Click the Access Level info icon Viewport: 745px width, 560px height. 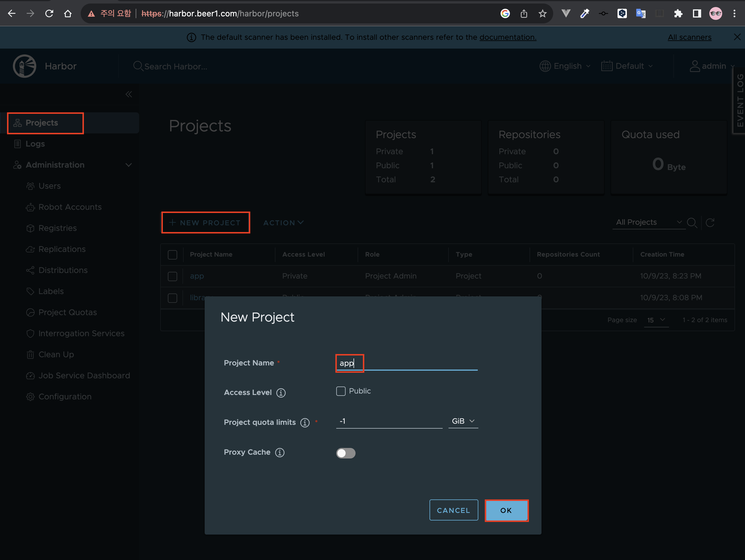tap(281, 393)
